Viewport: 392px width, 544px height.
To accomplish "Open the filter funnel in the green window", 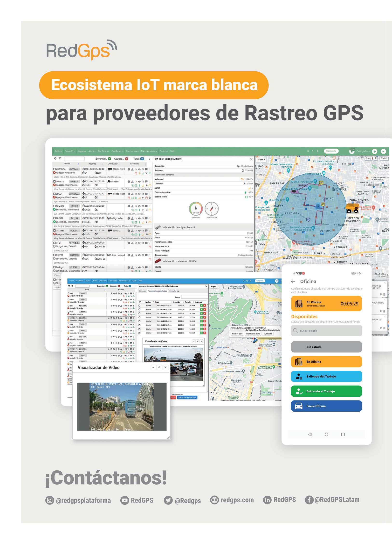I will click(x=60, y=159).
